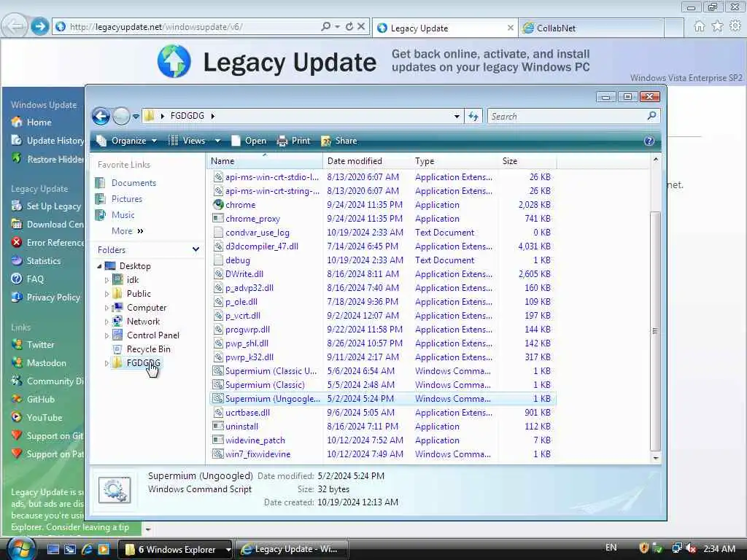Click the security shield tray icon
This screenshot has height=560, width=747.
tap(644, 548)
